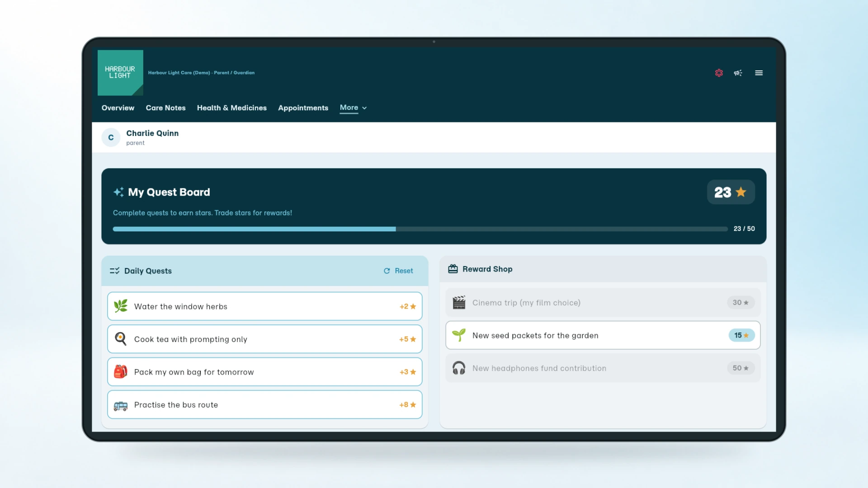Click the Charlie Quinn avatar circle

(x=111, y=137)
